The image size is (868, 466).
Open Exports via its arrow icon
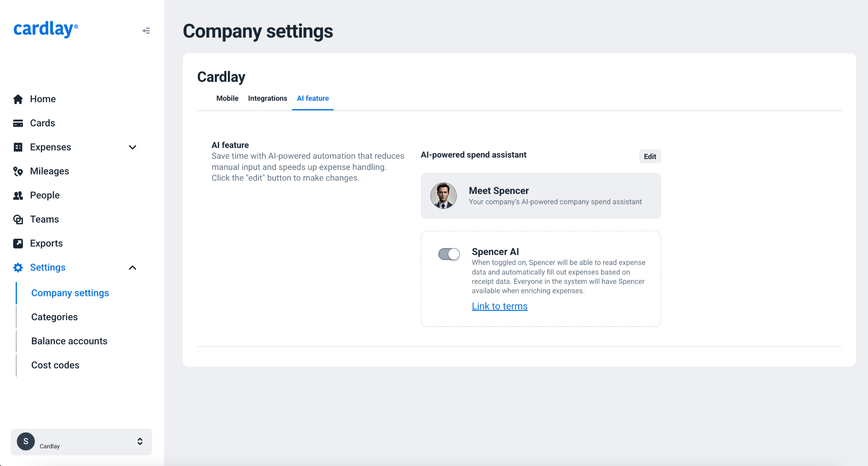point(18,243)
